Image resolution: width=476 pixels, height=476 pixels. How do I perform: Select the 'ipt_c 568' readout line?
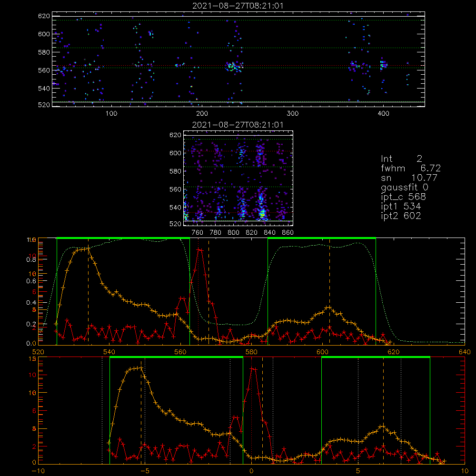coord(404,198)
